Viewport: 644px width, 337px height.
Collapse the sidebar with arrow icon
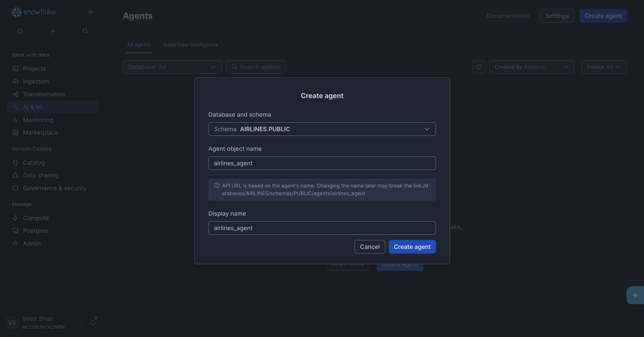click(91, 12)
